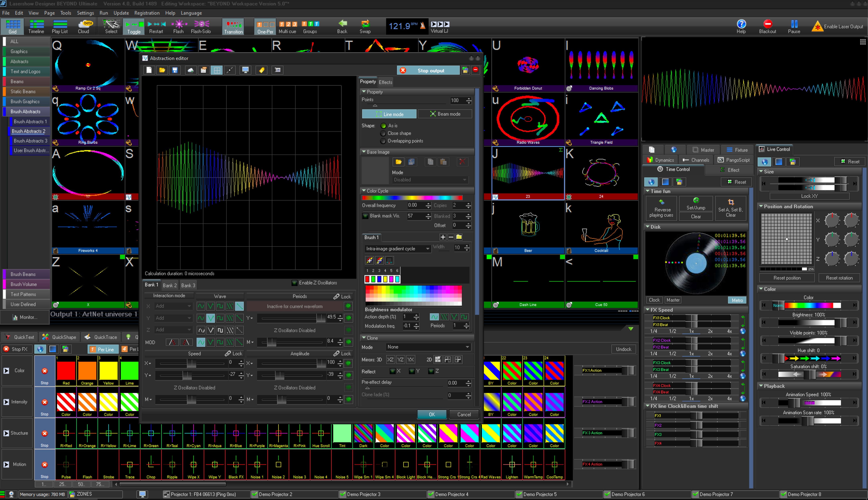Toggle the Blank mask Vis. checkbox
The width and height of the screenshot is (868, 500).
(x=365, y=216)
